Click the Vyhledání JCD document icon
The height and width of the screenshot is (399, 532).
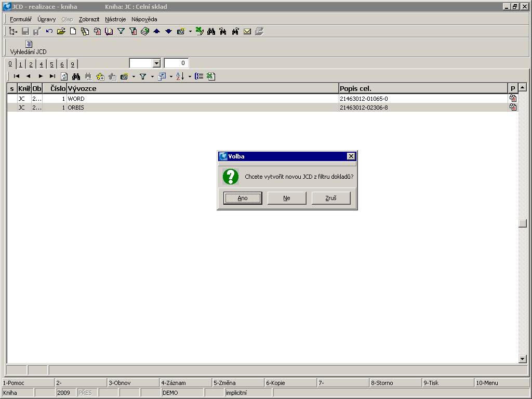pyautogui.click(x=29, y=44)
